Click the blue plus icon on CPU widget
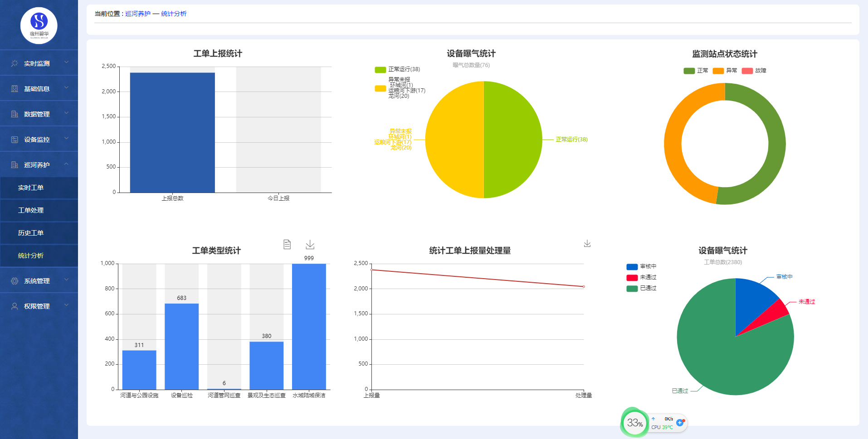868x439 pixels. (680, 423)
